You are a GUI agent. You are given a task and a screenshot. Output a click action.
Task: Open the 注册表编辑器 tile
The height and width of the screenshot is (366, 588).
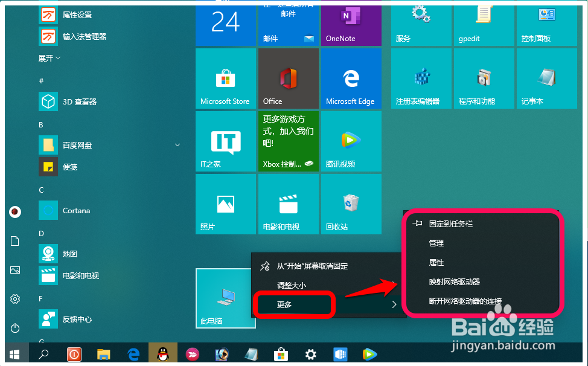pyautogui.click(x=421, y=79)
